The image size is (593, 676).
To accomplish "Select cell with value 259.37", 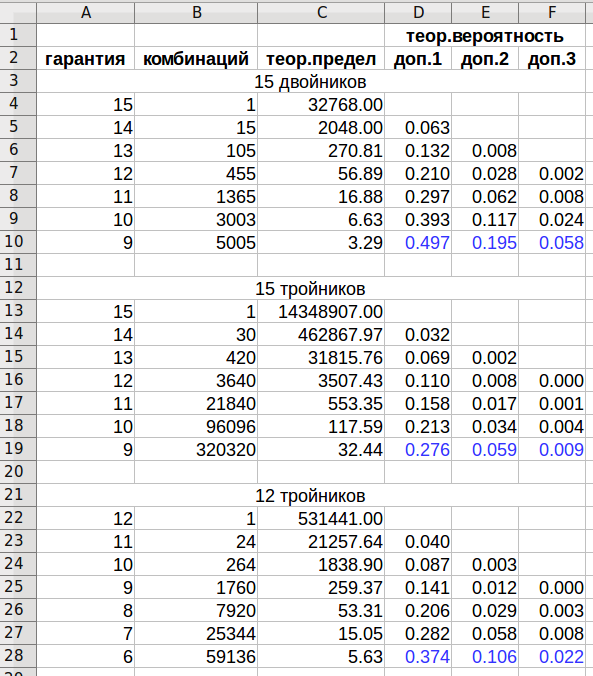I will [x=321, y=588].
